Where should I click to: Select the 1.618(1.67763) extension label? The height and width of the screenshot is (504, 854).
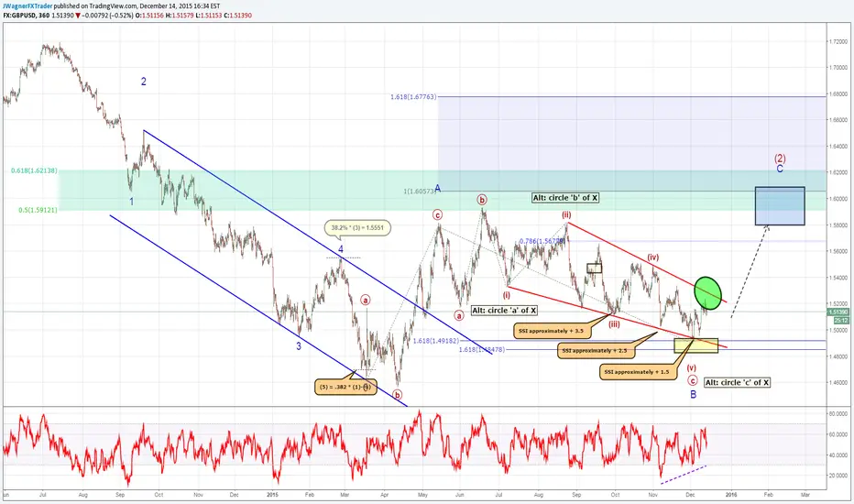tap(413, 97)
